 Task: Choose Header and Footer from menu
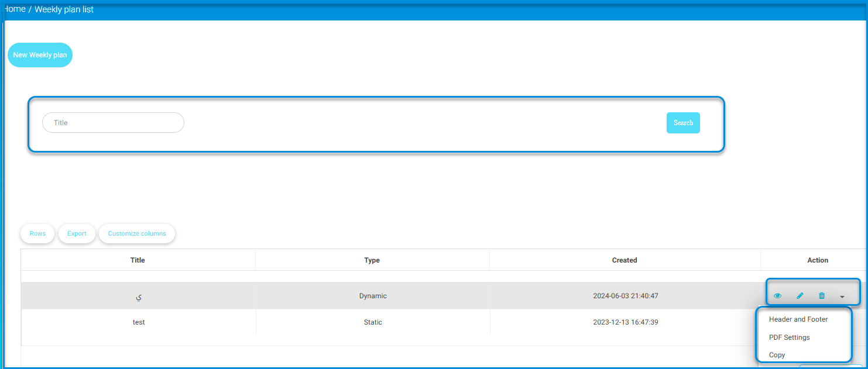(x=798, y=319)
